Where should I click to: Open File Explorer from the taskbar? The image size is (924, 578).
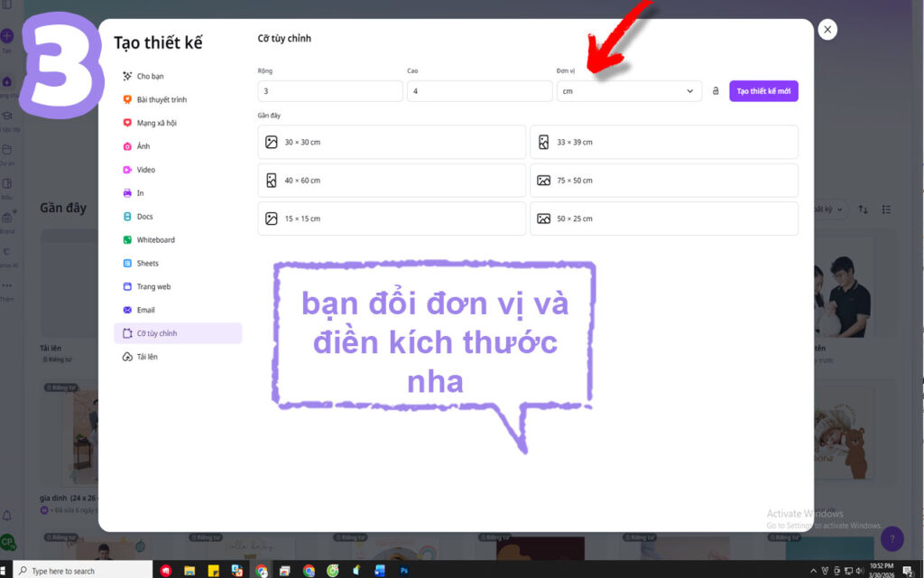coord(189,571)
